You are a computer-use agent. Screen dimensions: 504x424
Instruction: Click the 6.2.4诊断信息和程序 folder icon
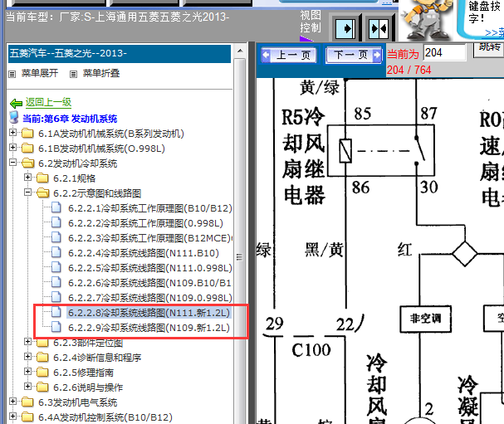coord(42,357)
